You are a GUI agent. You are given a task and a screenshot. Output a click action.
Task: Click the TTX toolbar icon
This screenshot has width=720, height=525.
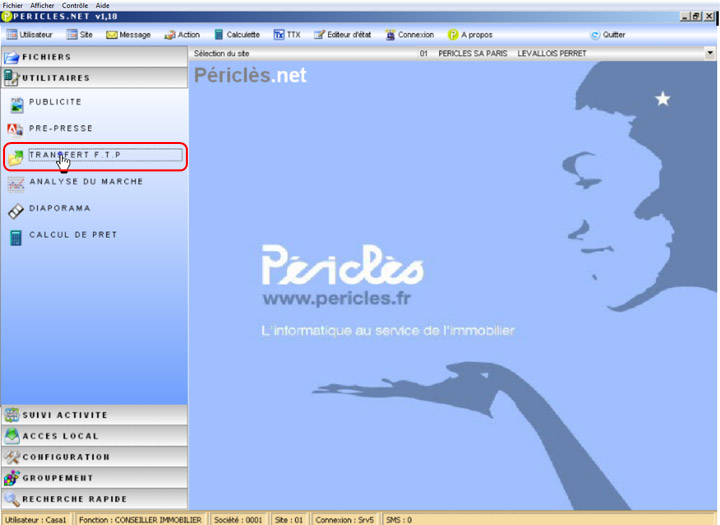[280, 35]
